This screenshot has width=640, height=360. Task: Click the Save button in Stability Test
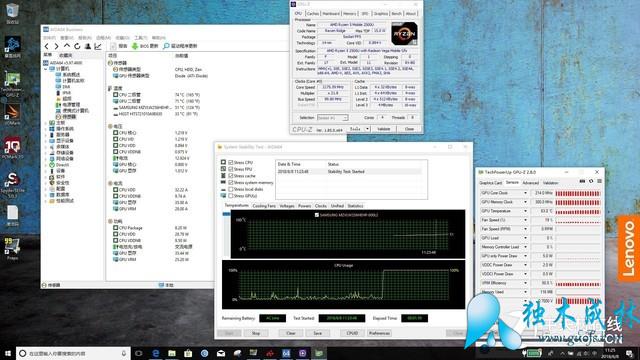(x=318, y=333)
